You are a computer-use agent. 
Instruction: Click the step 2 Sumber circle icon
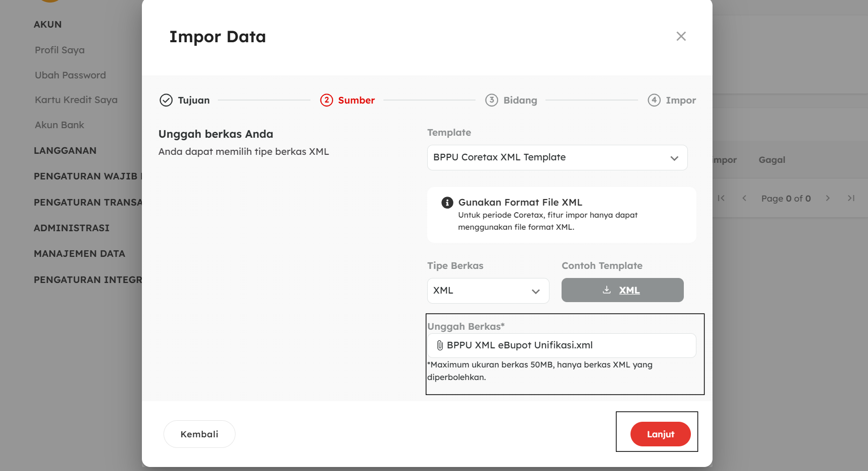tap(327, 100)
